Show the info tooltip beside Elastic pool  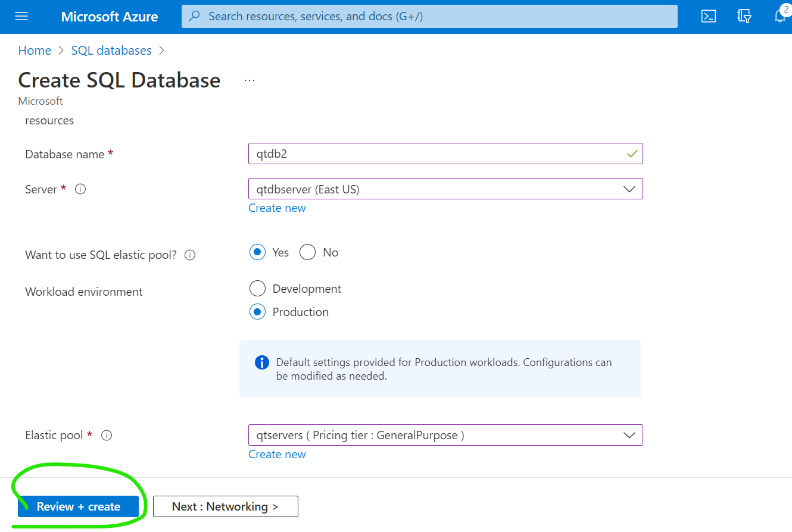[x=107, y=436]
